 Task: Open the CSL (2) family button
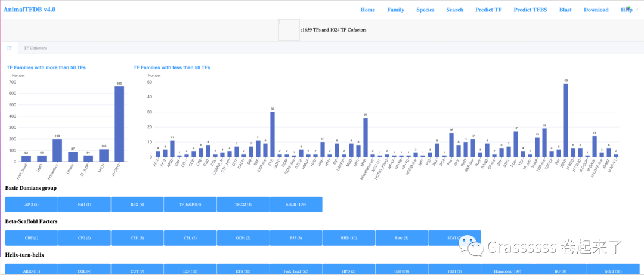(190, 237)
